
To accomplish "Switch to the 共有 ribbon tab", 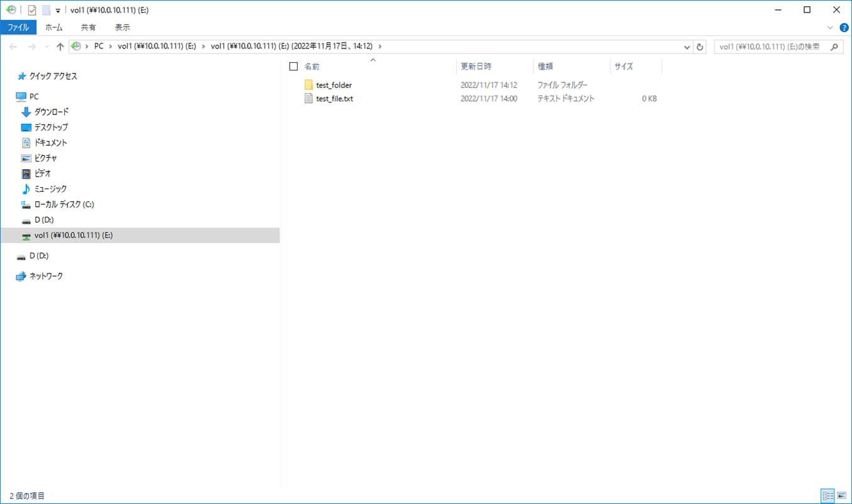I will [x=89, y=28].
